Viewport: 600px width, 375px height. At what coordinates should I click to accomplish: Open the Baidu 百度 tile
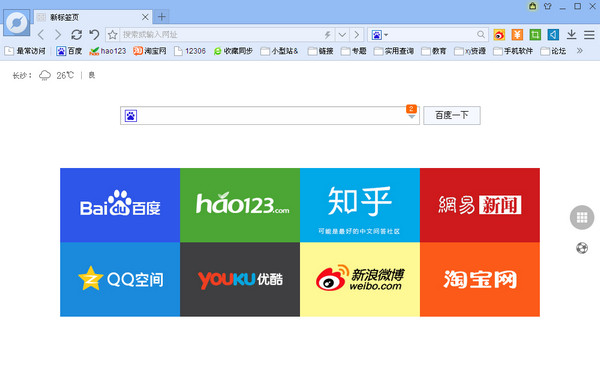click(120, 205)
